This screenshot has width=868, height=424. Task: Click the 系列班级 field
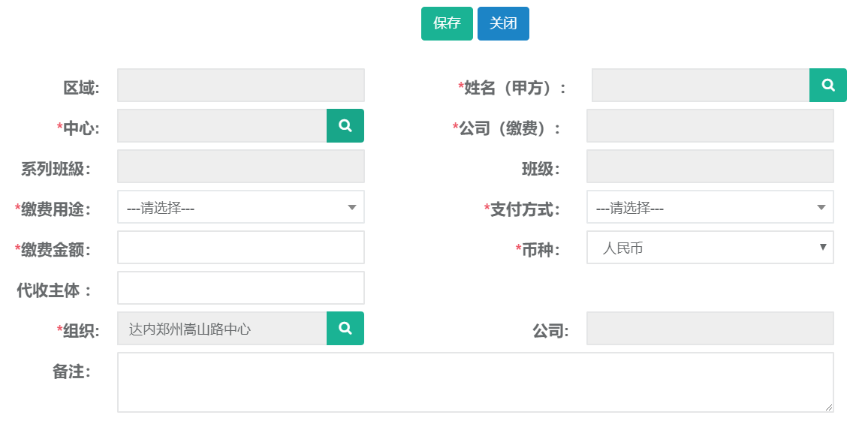coord(240,166)
